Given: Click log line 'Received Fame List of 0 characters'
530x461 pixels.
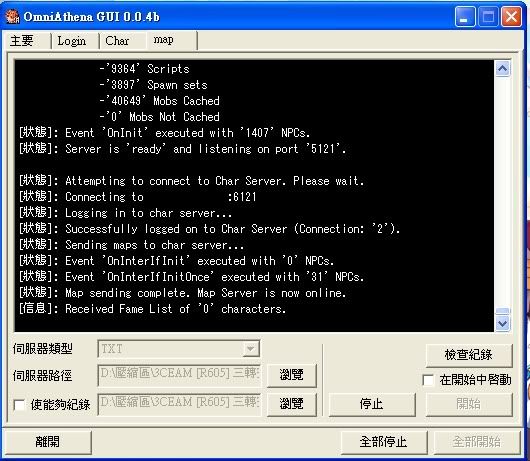Looking at the screenshot, I should pyautogui.click(x=152, y=309).
